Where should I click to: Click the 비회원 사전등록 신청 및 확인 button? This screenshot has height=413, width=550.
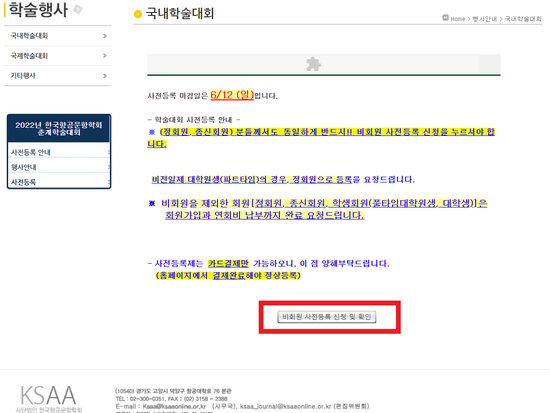coord(327,317)
